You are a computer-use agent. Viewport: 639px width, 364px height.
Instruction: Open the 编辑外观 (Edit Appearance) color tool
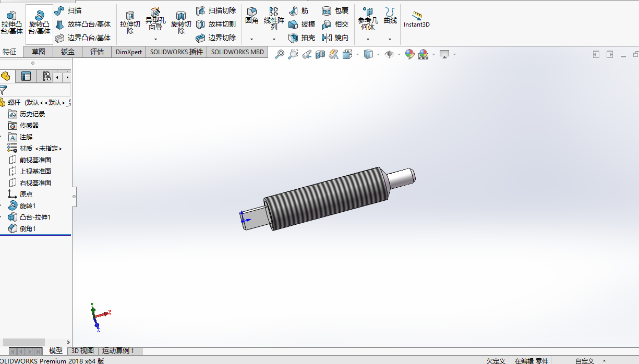pyautogui.click(x=409, y=54)
